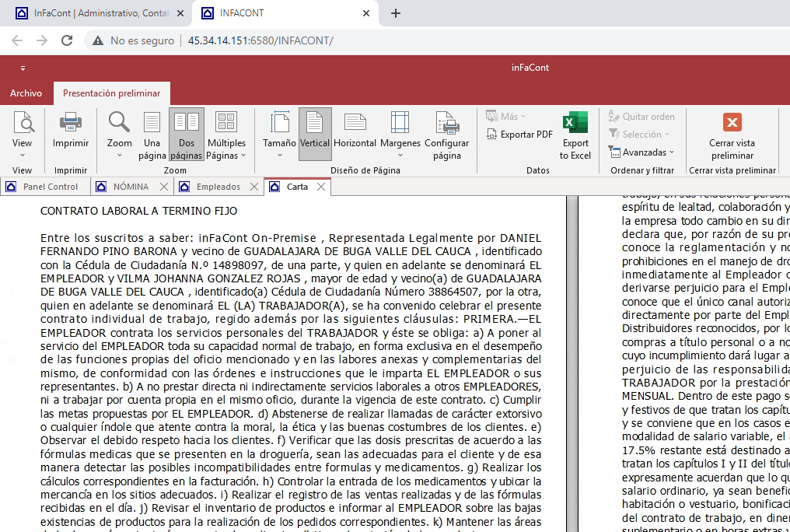
Task: Toggle Dos páginas view
Action: click(187, 134)
